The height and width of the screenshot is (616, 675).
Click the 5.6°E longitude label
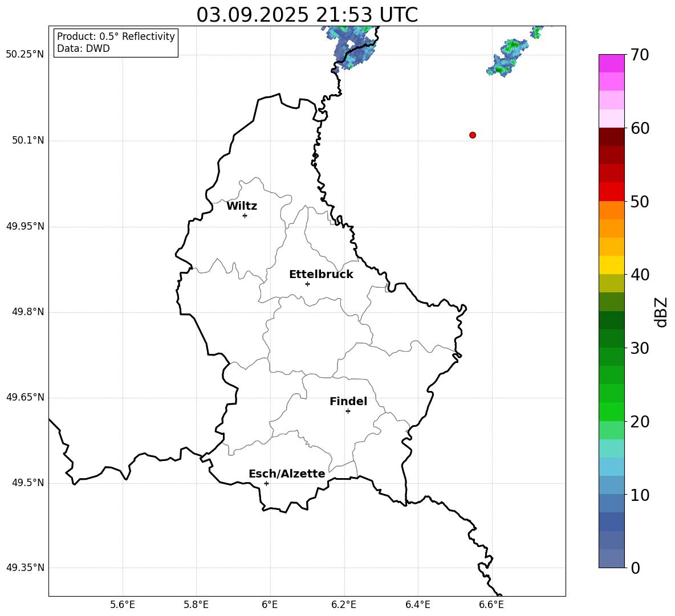pos(123,605)
